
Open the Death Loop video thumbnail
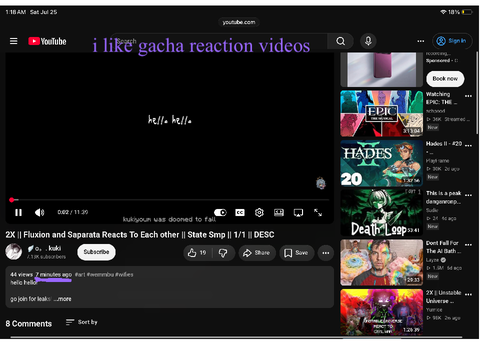coord(381,213)
